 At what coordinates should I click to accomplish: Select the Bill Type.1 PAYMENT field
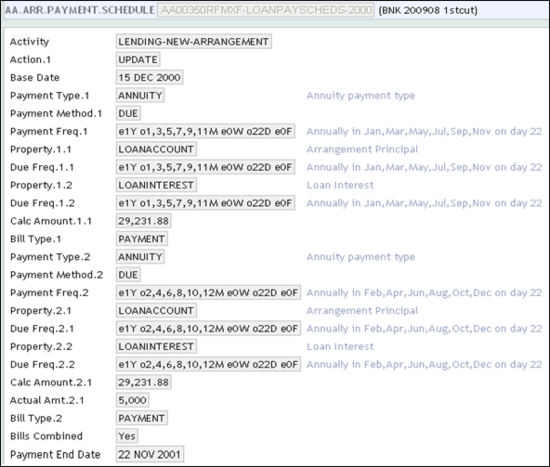click(141, 239)
